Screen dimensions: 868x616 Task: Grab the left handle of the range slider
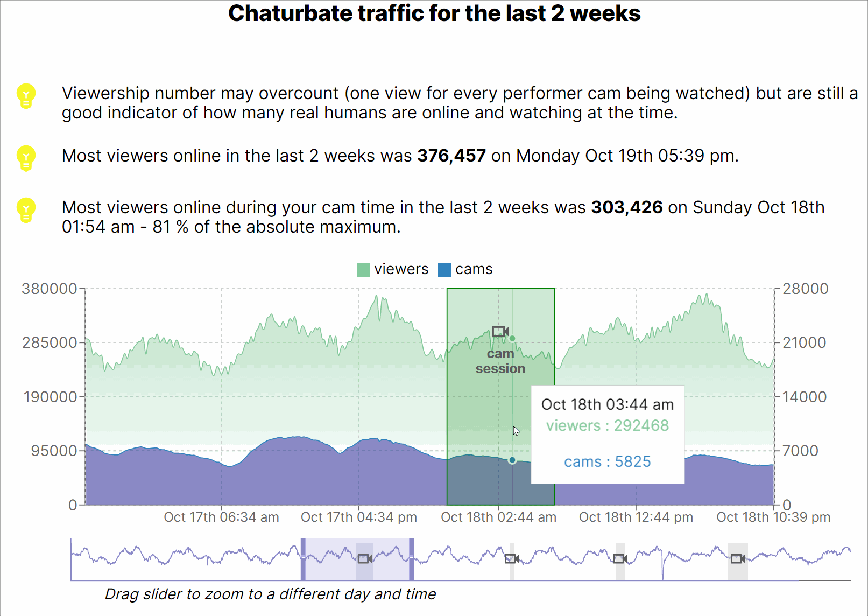tap(303, 558)
